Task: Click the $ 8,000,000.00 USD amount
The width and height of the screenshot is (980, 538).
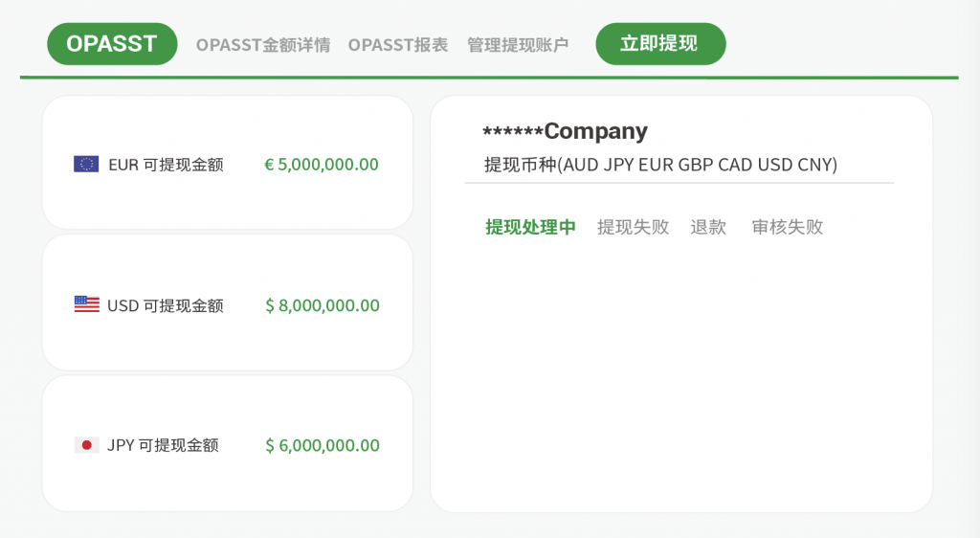Action: [x=322, y=305]
